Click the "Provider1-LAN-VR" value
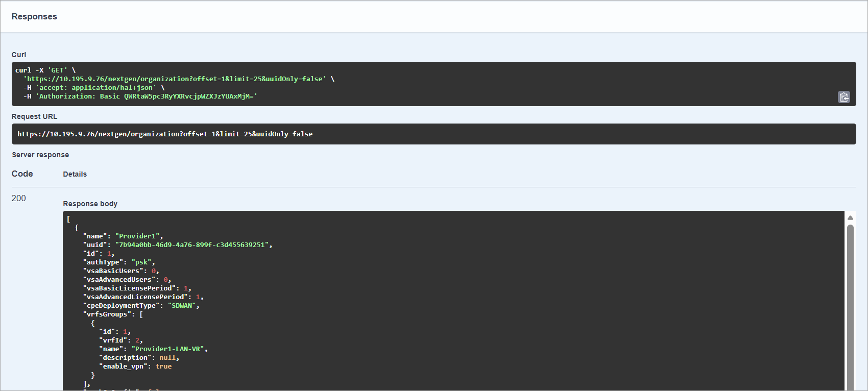This screenshot has height=391, width=868. click(x=168, y=349)
